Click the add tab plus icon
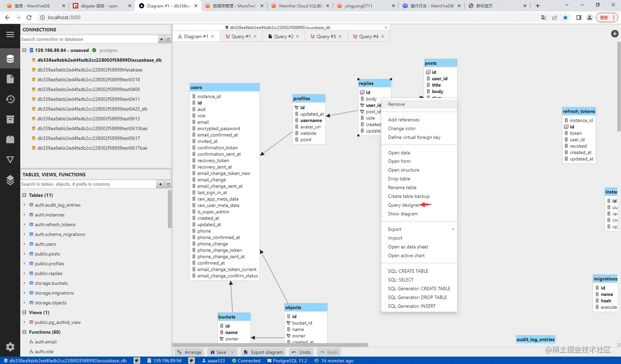This screenshot has width=621, height=364. tap(615, 34)
